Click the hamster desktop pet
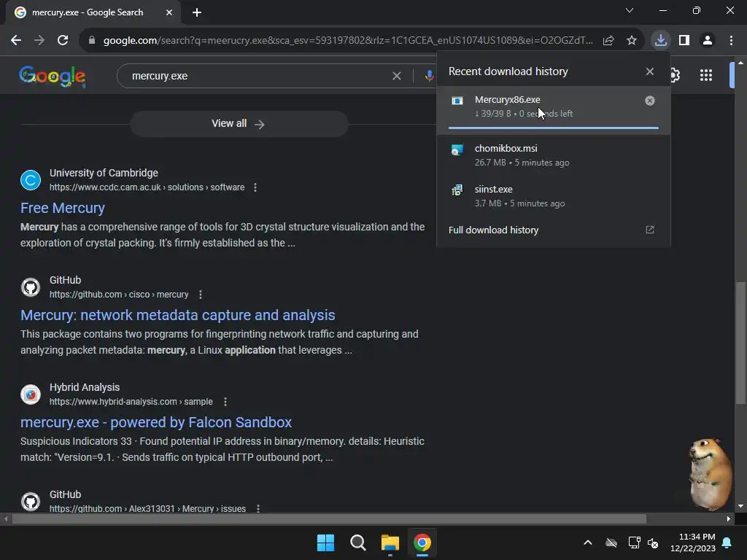The width and height of the screenshot is (747, 560). [x=710, y=474]
